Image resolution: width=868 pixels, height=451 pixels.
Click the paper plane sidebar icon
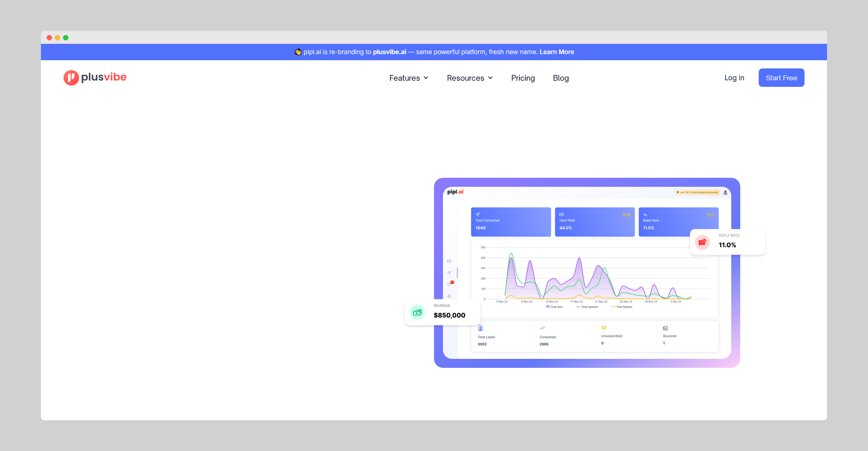[x=449, y=272]
